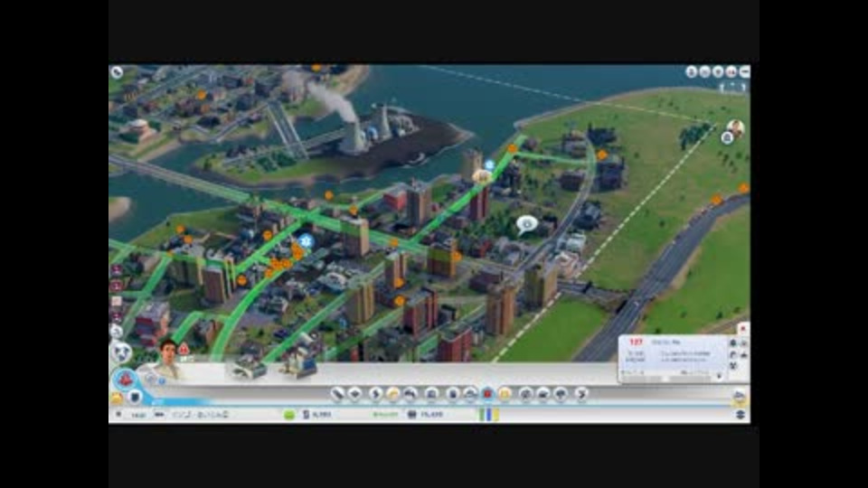The image size is (868, 488).
Task: Open the white speech bubble on the map
Action: click(x=526, y=225)
